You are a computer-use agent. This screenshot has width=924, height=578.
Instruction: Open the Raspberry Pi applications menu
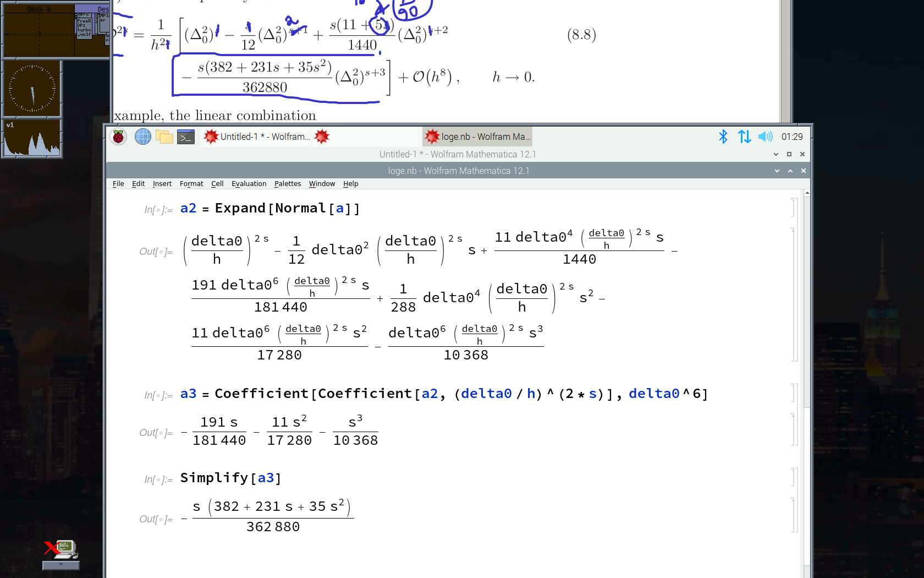(x=118, y=137)
